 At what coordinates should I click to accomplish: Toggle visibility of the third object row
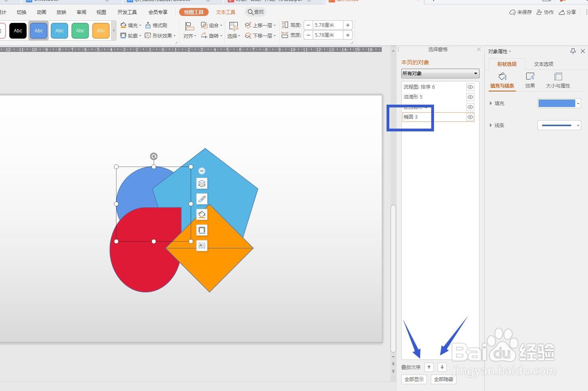[x=470, y=107]
